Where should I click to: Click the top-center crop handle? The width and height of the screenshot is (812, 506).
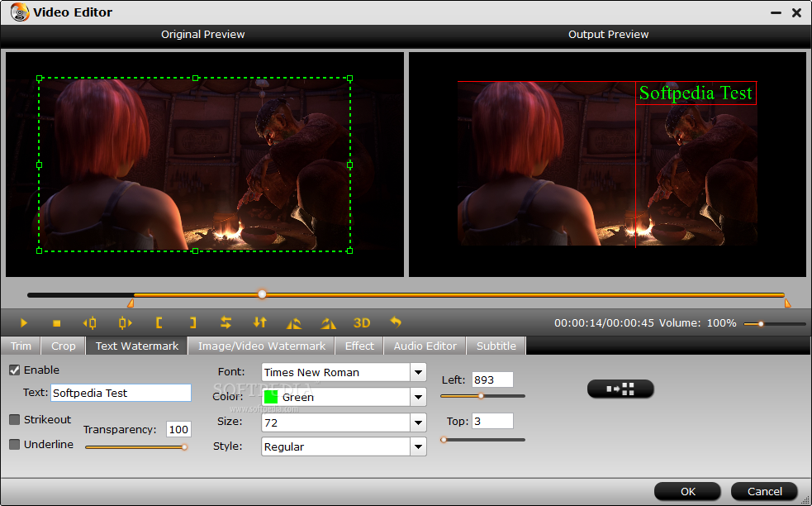[x=195, y=79]
